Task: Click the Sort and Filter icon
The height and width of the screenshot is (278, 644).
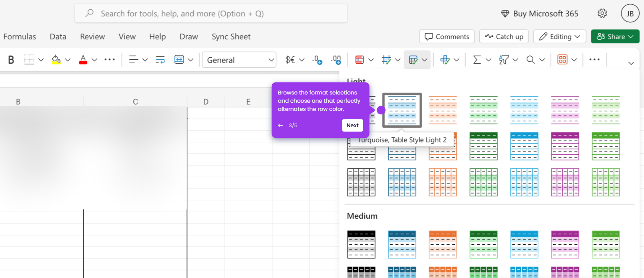Action: pyautogui.click(x=504, y=60)
